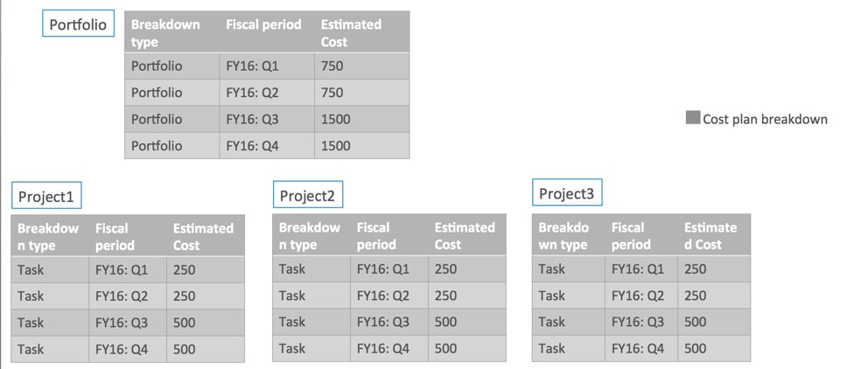Click the Portfolio label box
The height and width of the screenshot is (369, 868).
coord(78,24)
